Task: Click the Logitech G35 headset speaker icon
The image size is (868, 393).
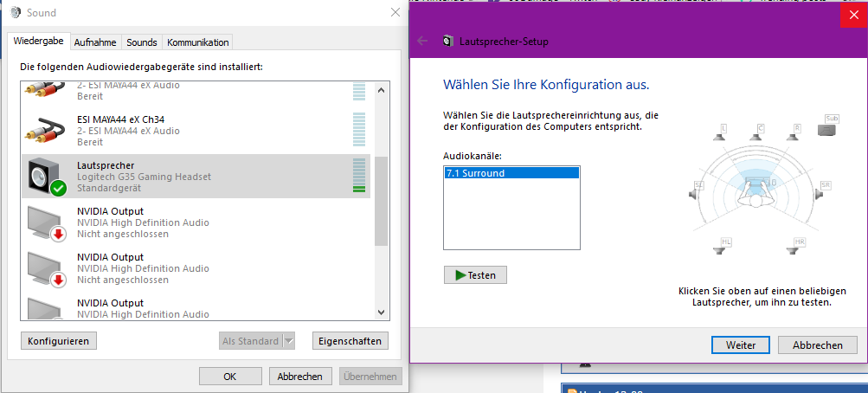Action: [45, 177]
